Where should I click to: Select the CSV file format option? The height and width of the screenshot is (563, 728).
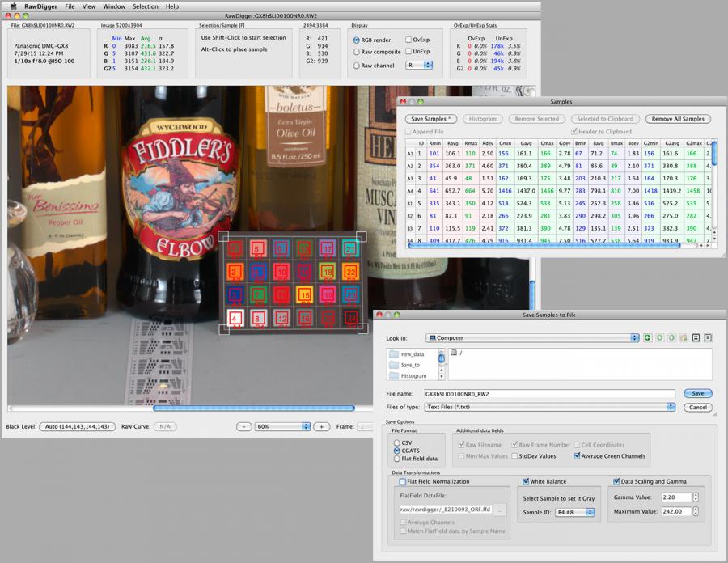(x=396, y=443)
